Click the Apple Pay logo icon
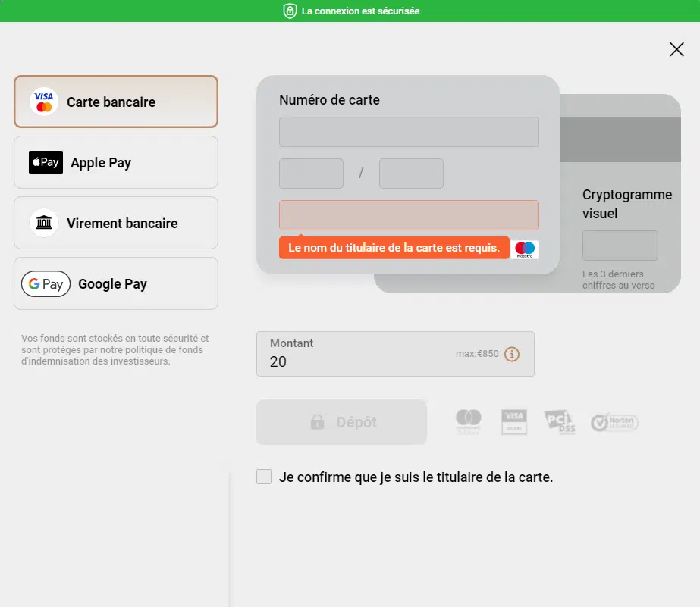 46,162
